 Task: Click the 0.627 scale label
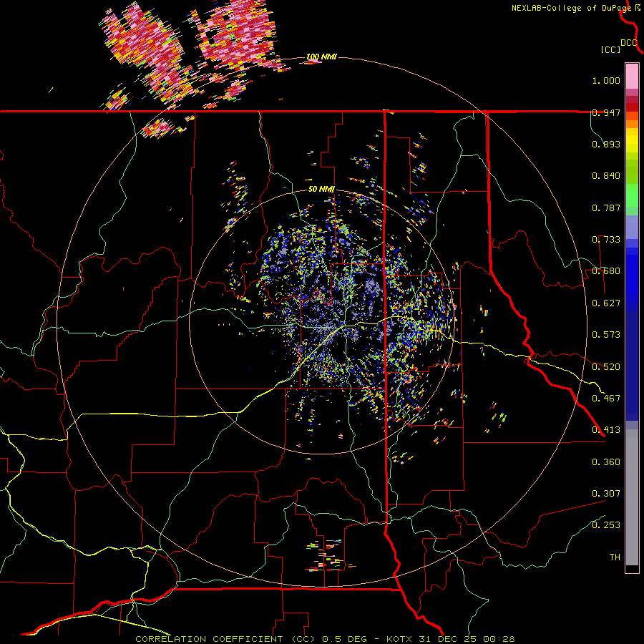pyautogui.click(x=606, y=303)
